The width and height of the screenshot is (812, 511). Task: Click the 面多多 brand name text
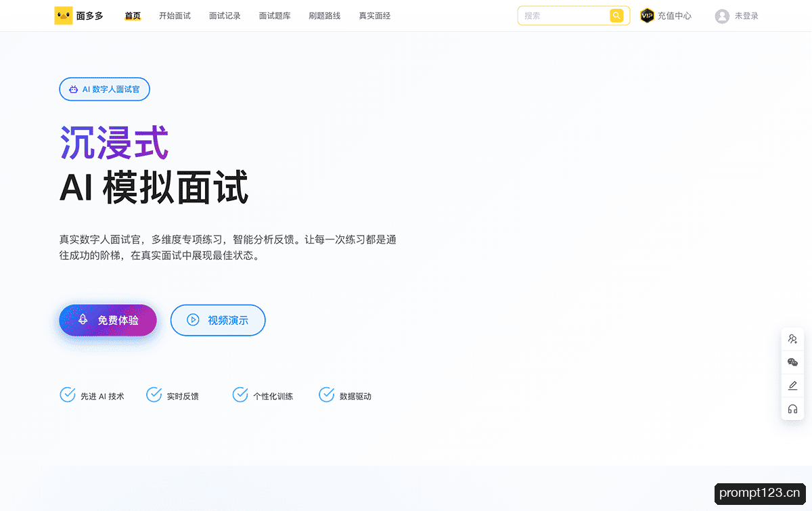point(90,16)
